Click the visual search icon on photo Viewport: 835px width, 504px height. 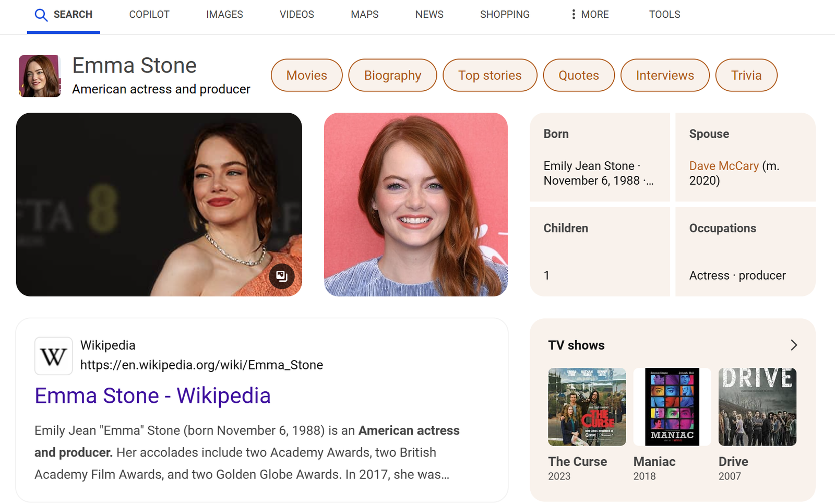click(x=282, y=276)
